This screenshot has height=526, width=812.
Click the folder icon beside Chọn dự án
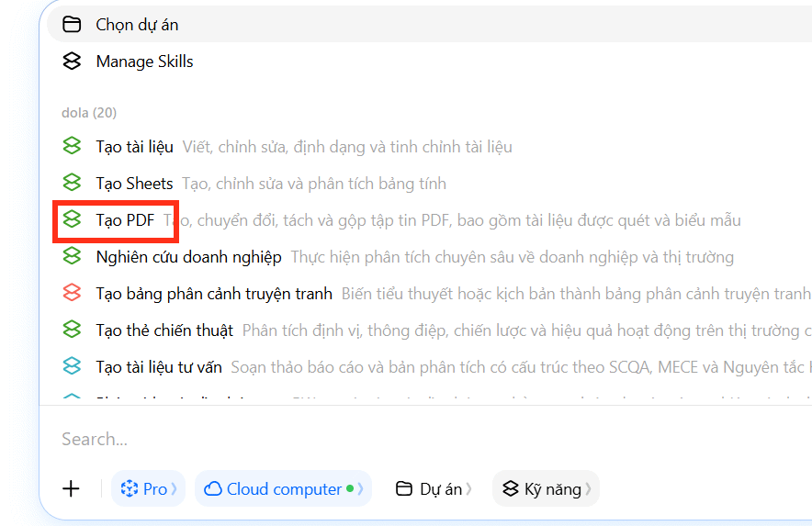[x=72, y=25]
